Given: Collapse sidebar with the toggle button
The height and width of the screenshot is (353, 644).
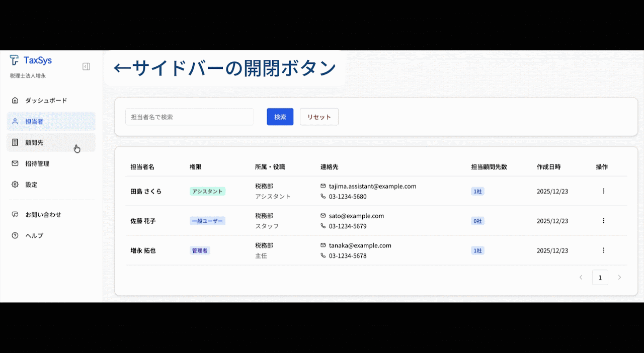Looking at the screenshot, I should (86, 66).
